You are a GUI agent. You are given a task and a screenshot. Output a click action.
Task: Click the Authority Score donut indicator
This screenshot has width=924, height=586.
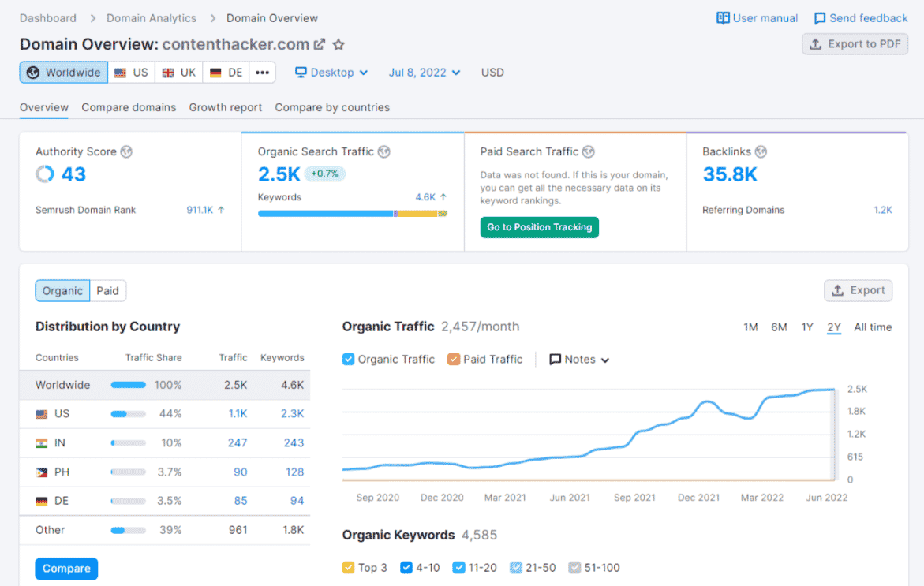pos(45,174)
